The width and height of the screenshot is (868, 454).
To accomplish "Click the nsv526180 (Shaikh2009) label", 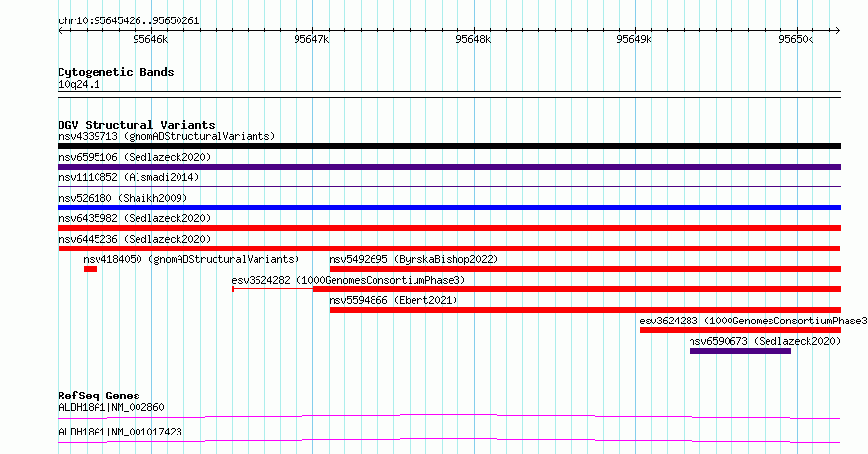I will [x=123, y=198].
